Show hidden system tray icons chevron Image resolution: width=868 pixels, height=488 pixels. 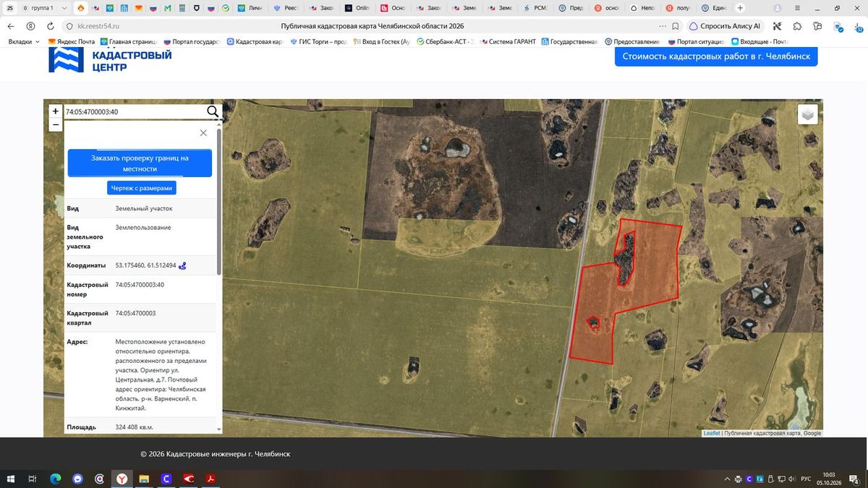coord(727,479)
